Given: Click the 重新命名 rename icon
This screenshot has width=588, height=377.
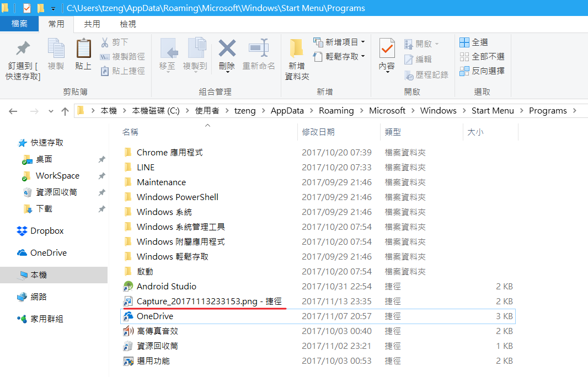Looking at the screenshot, I should (x=259, y=49).
